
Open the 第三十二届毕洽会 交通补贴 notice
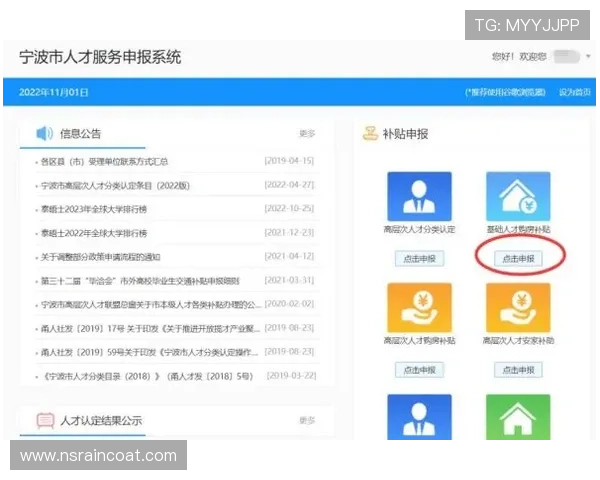coord(140,281)
